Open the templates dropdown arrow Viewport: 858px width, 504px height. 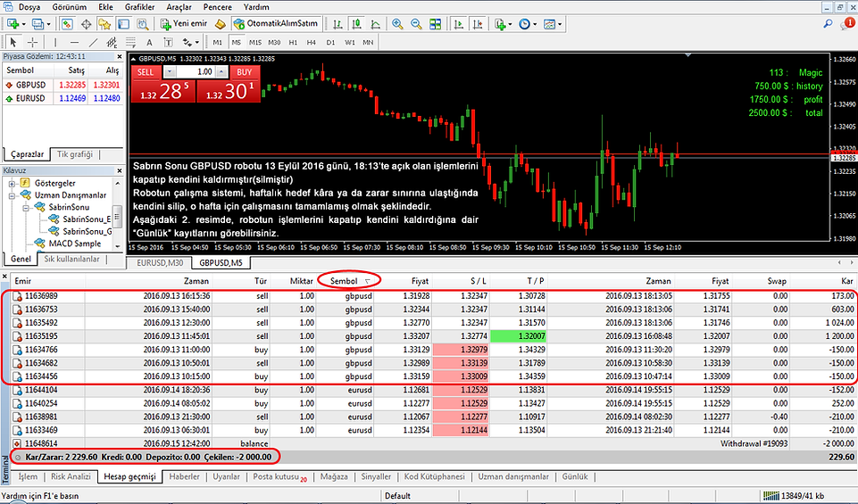pyautogui.click(x=559, y=24)
